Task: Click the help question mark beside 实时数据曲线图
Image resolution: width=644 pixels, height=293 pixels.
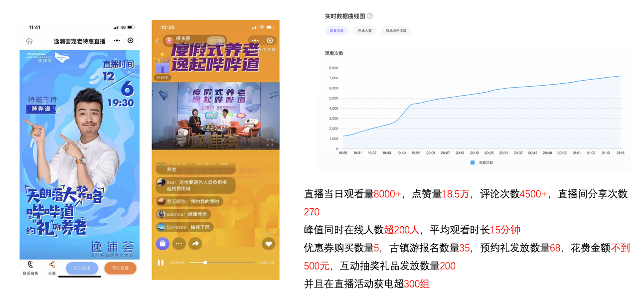Action: click(370, 16)
